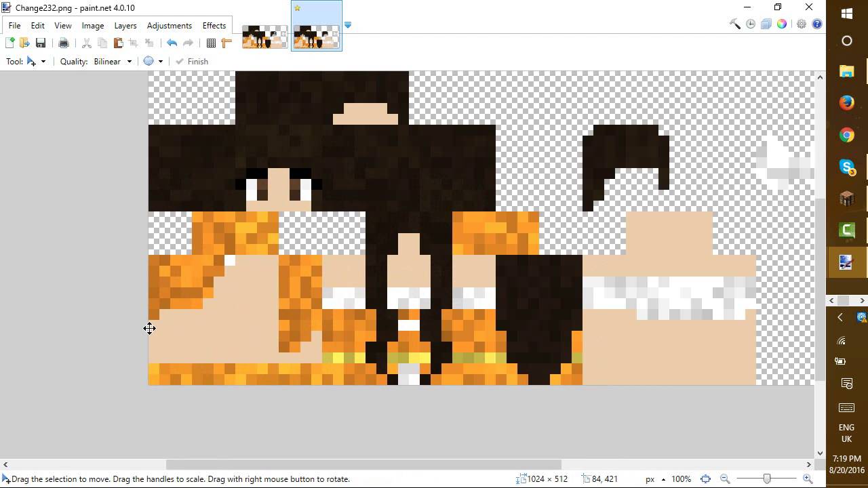Open the Edit menu
The height and width of the screenshot is (488, 868).
coord(37,25)
